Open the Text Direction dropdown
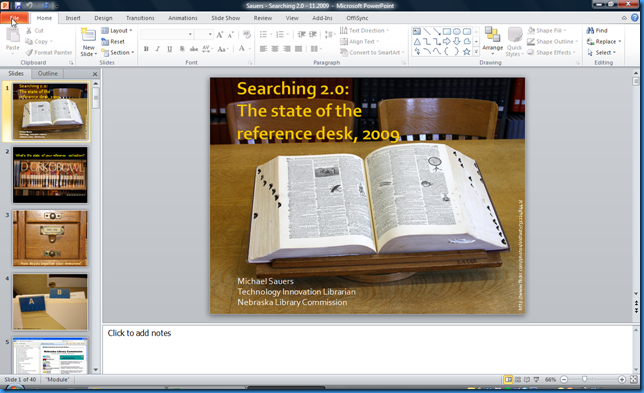Screen dimensions: 644x393 [365, 30]
